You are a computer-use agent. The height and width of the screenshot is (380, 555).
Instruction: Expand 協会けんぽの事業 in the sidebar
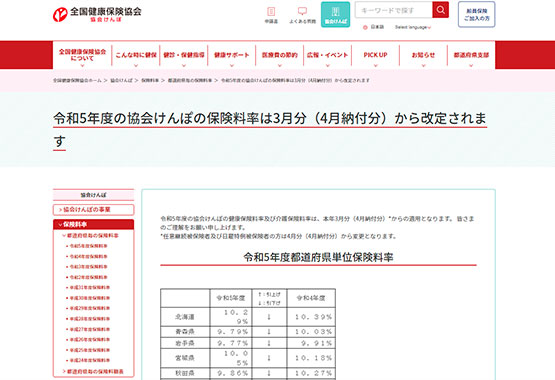point(93,209)
